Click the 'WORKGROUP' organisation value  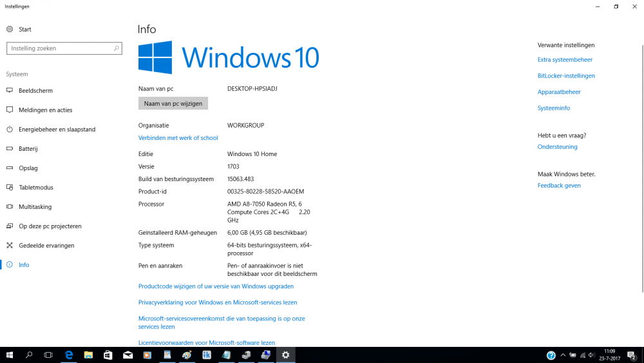click(x=245, y=125)
